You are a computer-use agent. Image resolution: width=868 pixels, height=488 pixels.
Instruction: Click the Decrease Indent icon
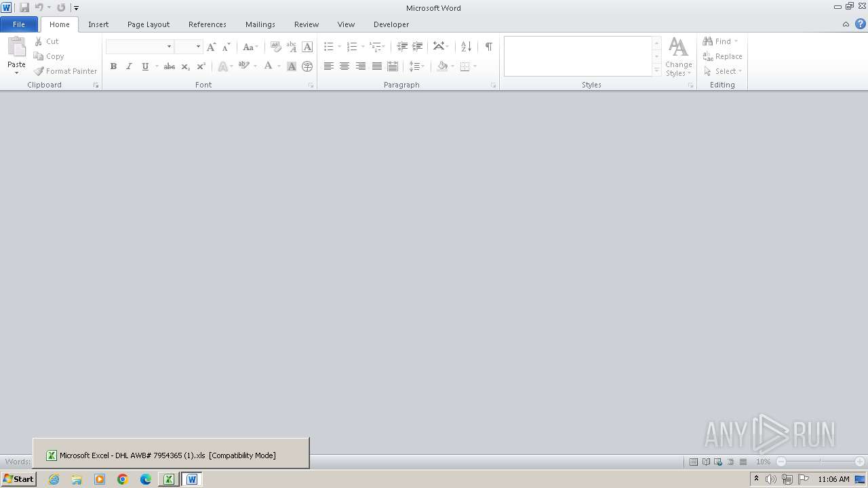[x=402, y=47]
